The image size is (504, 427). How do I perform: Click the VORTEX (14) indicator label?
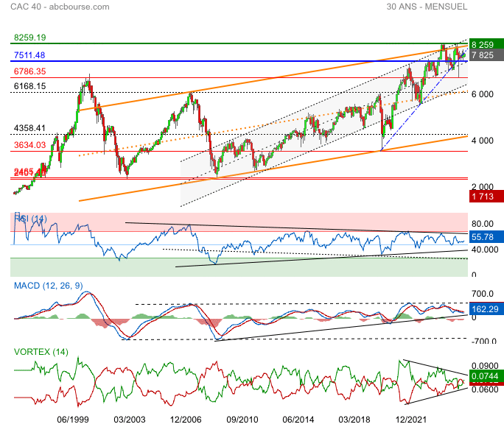41,352
